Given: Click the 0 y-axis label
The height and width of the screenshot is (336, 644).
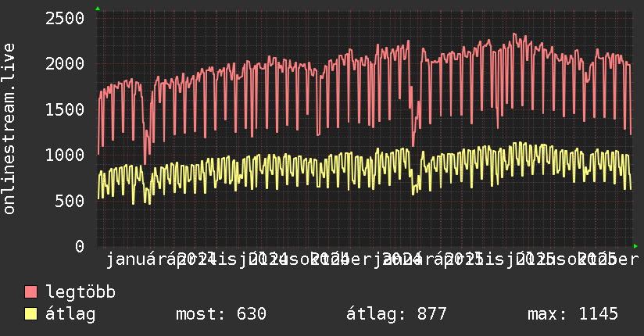Looking at the screenshot, I should point(80,246).
